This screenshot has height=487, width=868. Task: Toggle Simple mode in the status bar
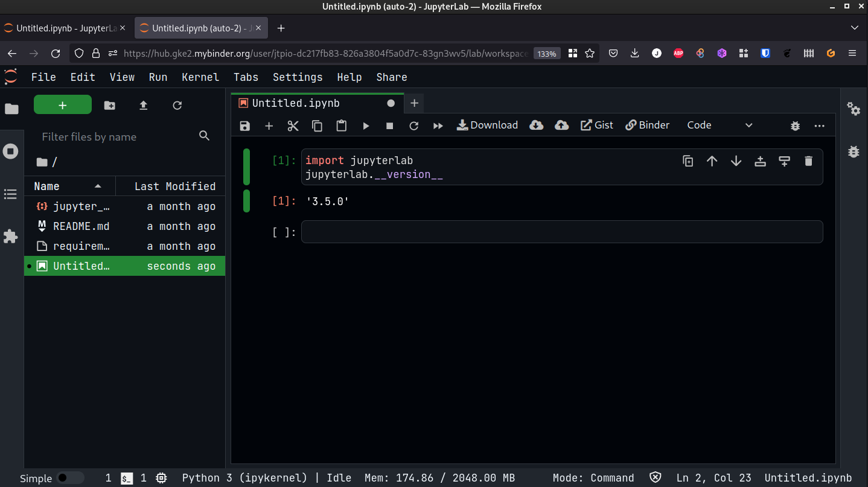[x=70, y=477]
